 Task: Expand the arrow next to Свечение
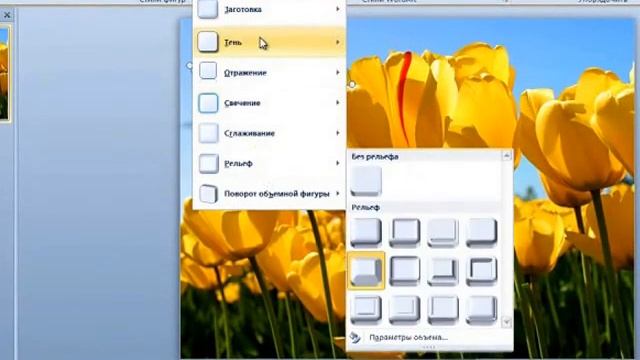pos(338,102)
